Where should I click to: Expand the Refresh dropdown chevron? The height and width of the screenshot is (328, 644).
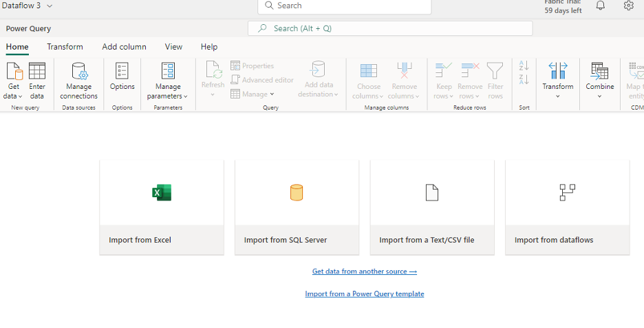[213, 94]
